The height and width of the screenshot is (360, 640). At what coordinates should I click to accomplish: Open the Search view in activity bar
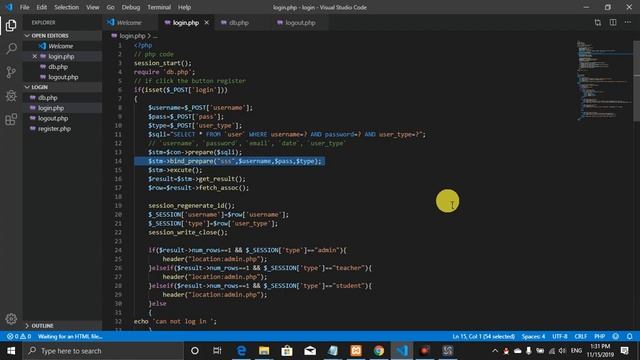click(11, 49)
